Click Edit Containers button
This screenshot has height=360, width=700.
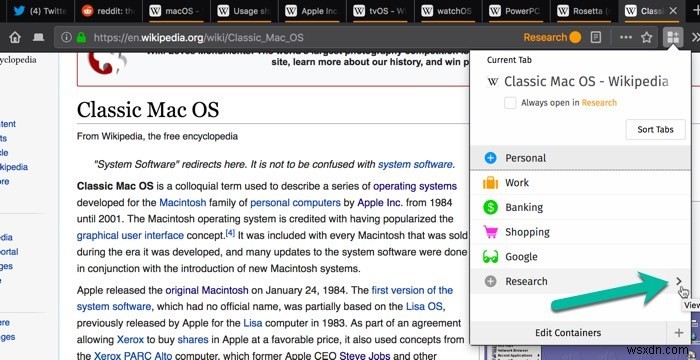(x=568, y=333)
